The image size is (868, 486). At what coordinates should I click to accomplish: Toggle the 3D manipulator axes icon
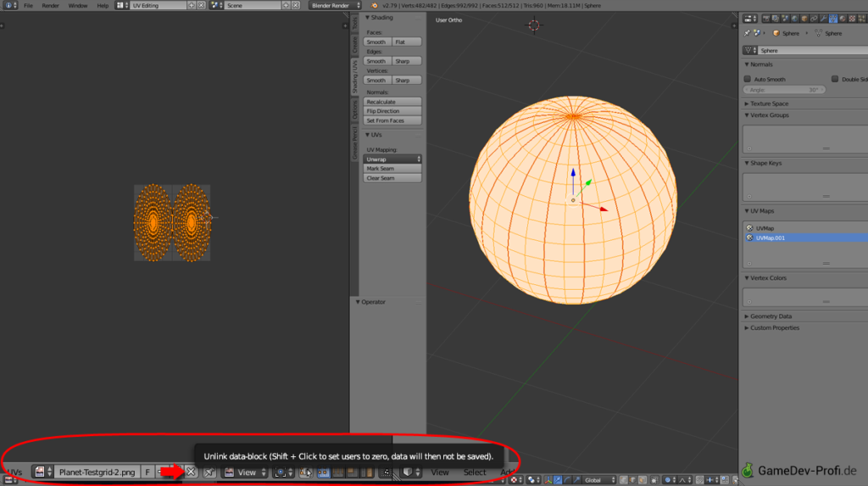pyautogui.click(x=548, y=480)
